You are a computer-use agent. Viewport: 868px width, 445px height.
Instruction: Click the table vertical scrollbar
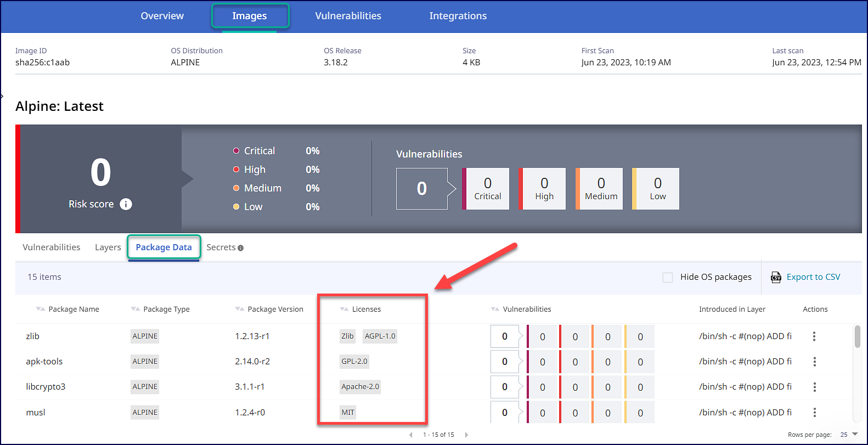(x=857, y=337)
